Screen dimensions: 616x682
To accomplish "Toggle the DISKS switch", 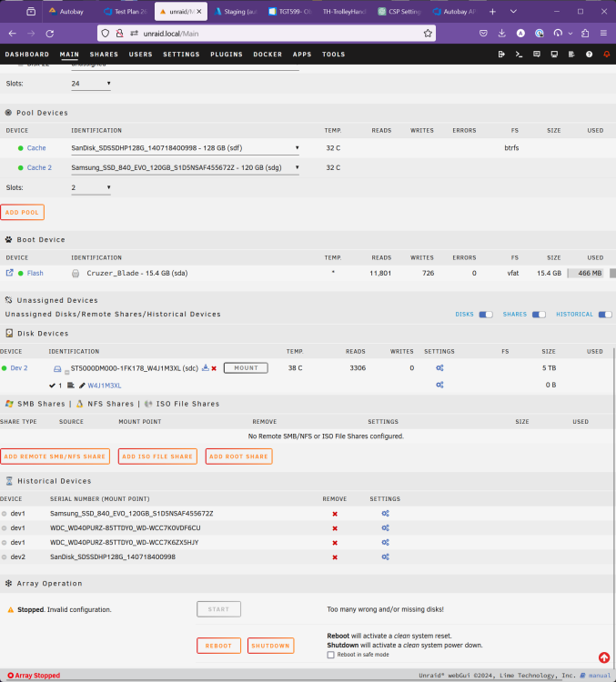I will pos(486,315).
